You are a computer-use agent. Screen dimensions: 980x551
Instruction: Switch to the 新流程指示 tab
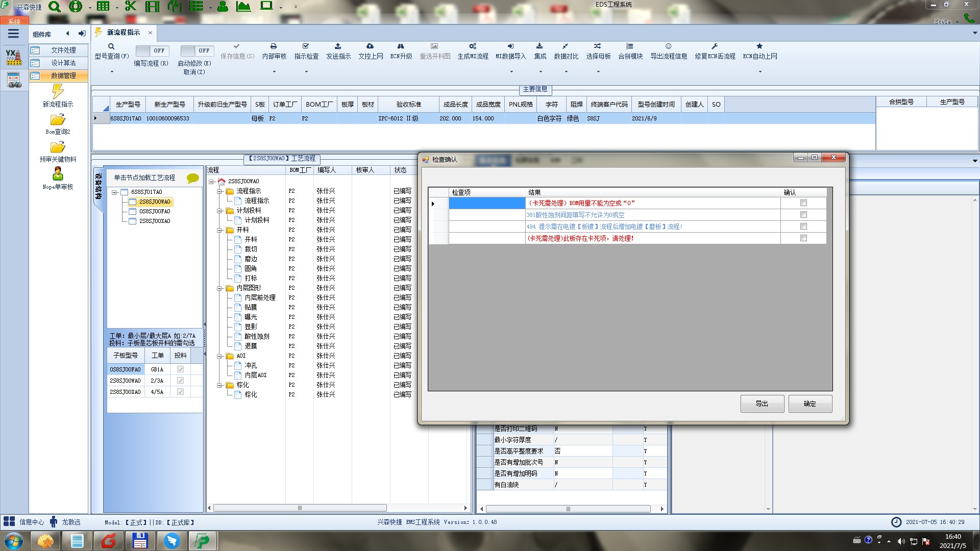tap(123, 32)
